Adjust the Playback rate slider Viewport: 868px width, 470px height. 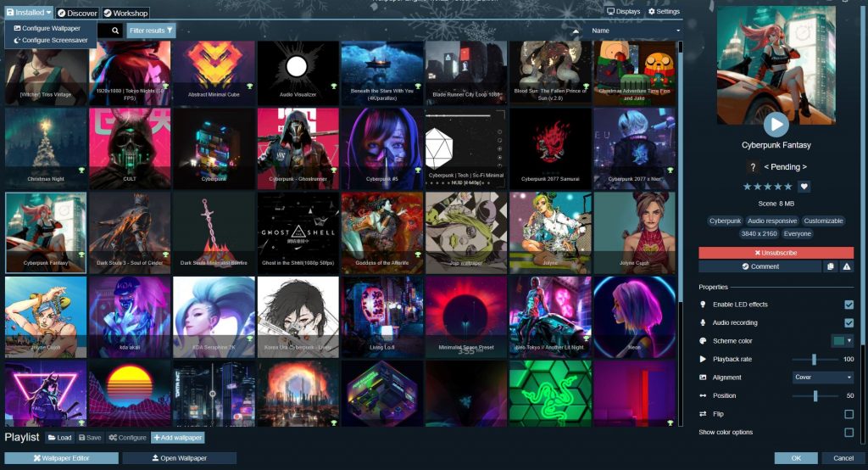tap(815, 359)
